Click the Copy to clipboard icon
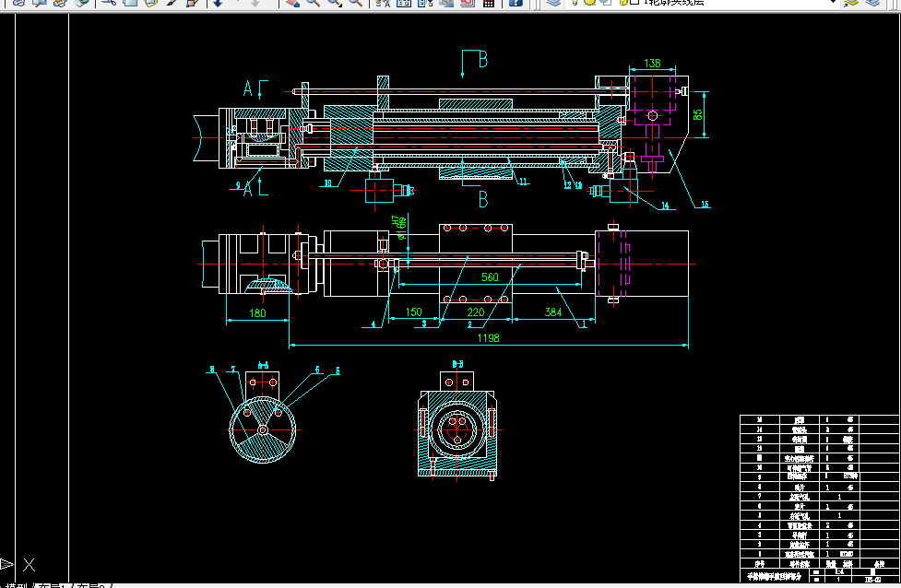The image size is (901, 588). [130, 2]
